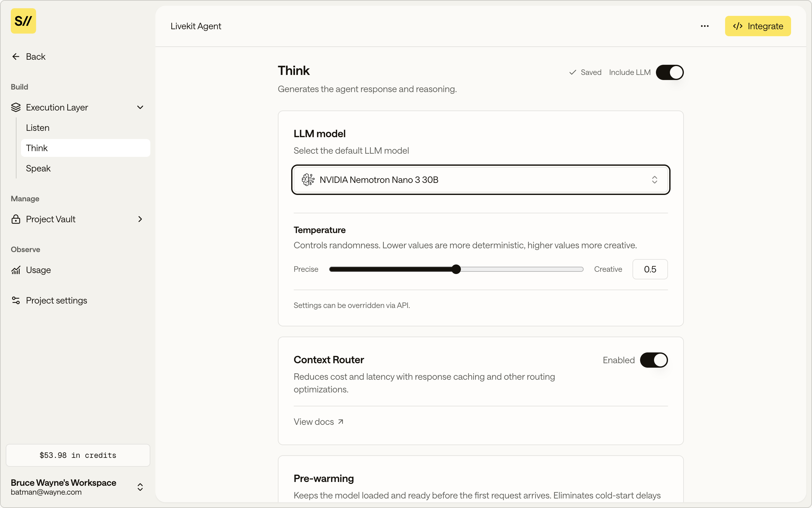
Task: Click the Pre-warming heading
Action: pos(324,478)
